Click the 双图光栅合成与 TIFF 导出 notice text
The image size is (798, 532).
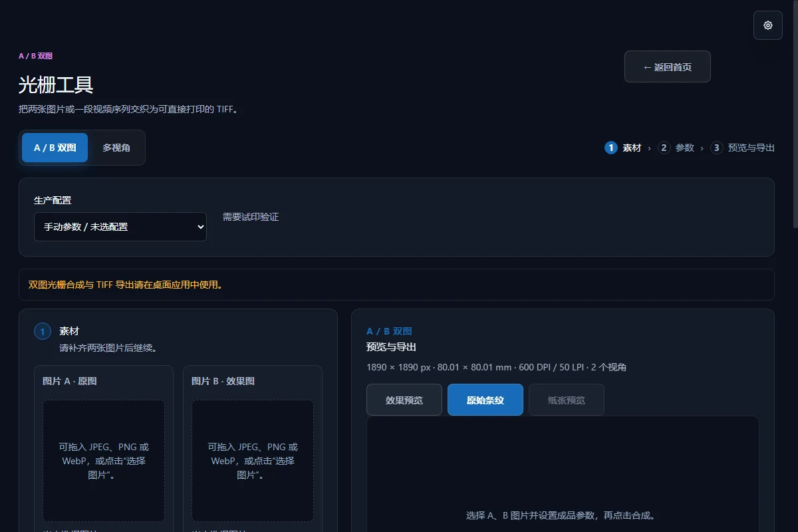pyautogui.click(x=126, y=285)
